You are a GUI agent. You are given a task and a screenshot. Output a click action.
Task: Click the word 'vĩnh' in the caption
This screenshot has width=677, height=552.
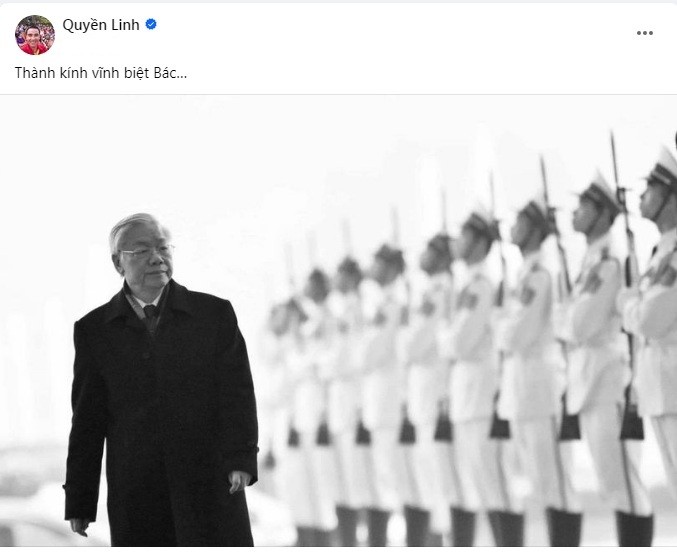point(105,73)
